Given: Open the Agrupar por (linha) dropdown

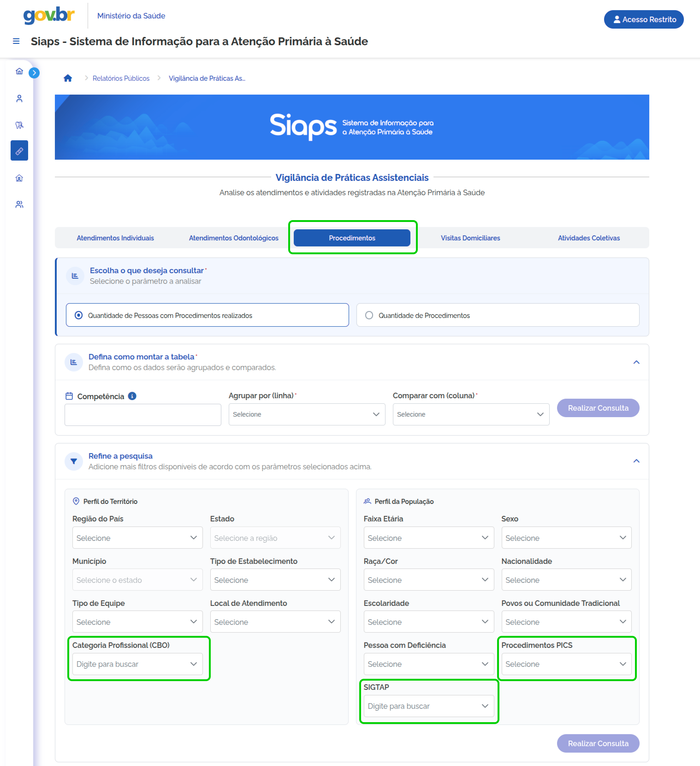Looking at the screenshot, I should click(307, 414).
